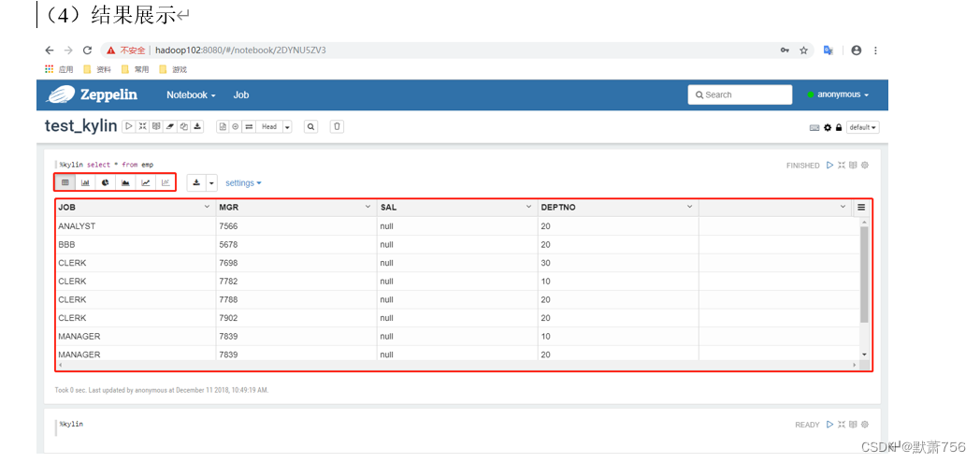The image size is (980, 463).
Task: Click the set revision icon
Action: point(235,126)
